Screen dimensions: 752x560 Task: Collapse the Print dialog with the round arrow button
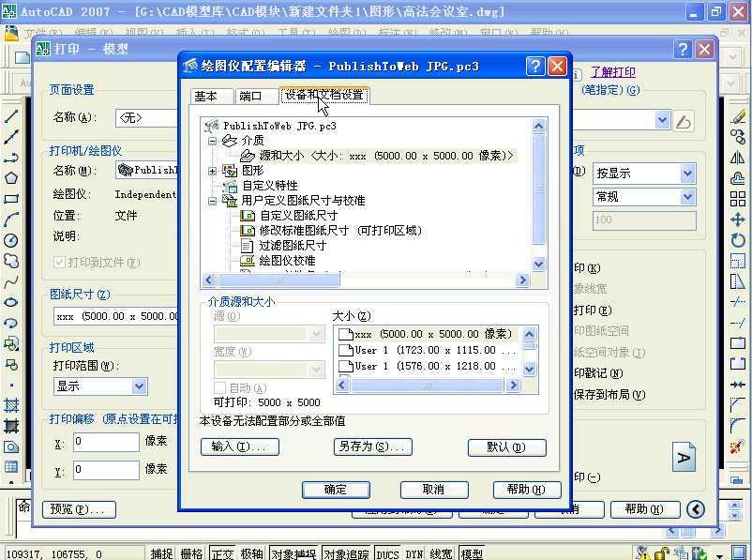click(x=696, y=509)
